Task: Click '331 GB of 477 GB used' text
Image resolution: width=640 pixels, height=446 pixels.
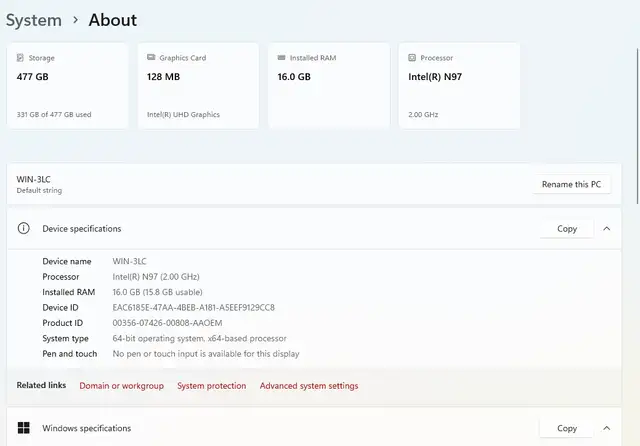Action: [x=54, y=115]
